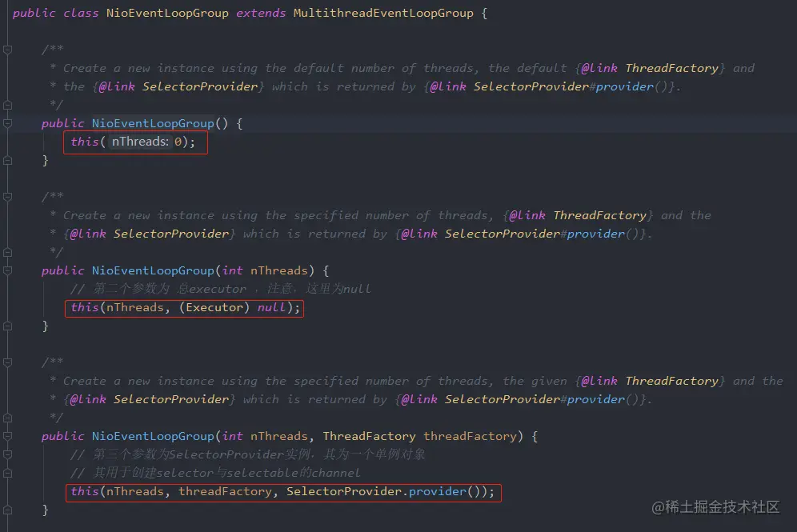Click the 'extends' keyword in class declaration
Viewport: 797px width, 532px height.
click(x=261, y=14)
